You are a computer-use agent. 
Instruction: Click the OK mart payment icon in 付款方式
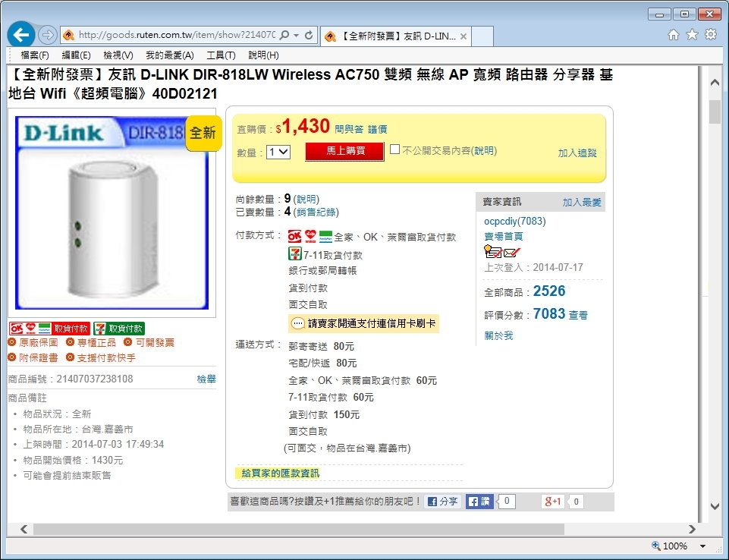coord(295,236)
